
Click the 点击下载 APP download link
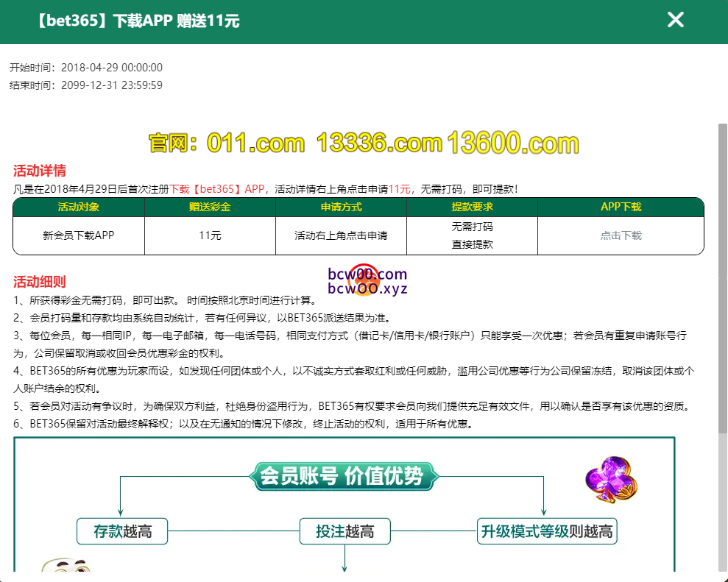pyautogui.click(x=621, y=235)
